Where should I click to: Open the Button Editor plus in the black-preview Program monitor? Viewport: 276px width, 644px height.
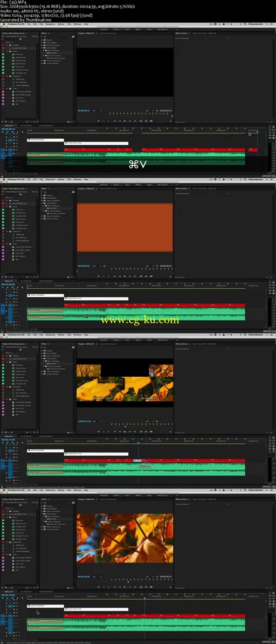(170, 121)
